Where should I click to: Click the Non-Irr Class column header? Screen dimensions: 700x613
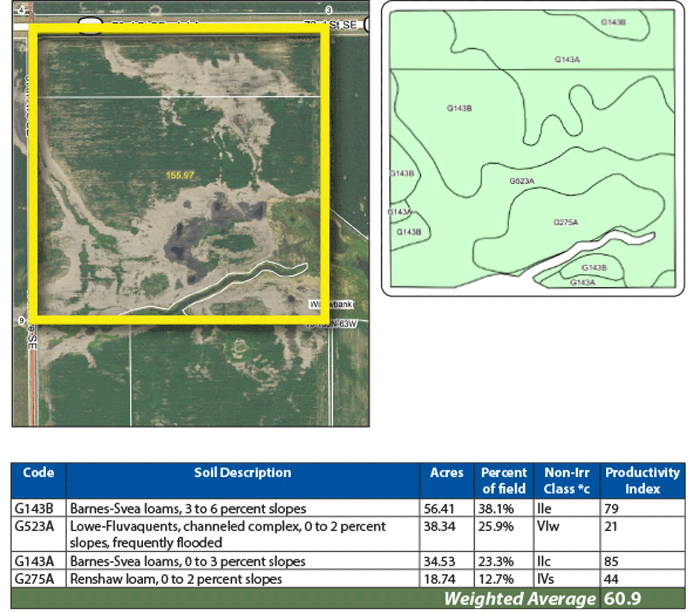(x=567, y=481)
